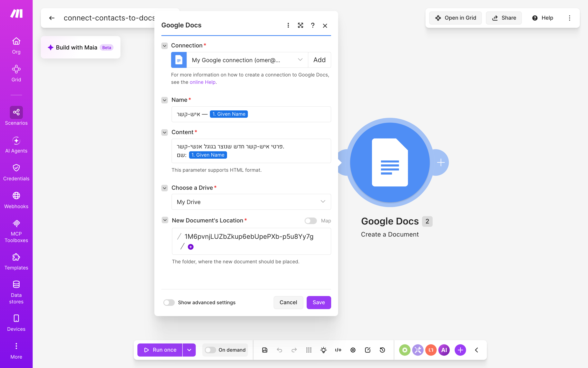Follow the online Help link
588x368 pixels.
coord(202,82)
